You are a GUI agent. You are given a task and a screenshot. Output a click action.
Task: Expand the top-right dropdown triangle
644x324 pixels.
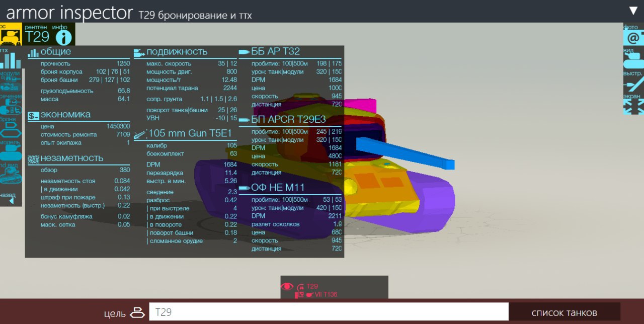pos(633,11)
